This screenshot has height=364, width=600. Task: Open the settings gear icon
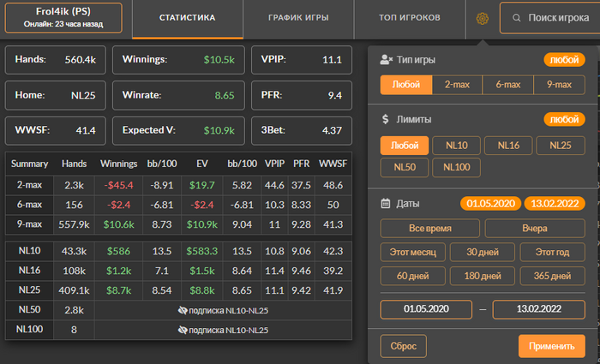point(482,18)
